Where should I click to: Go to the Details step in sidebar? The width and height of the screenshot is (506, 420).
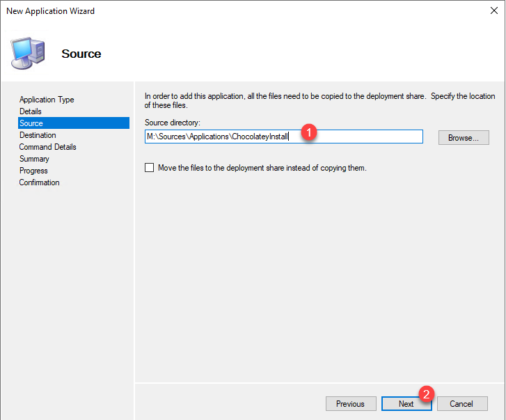coord(31,111)
